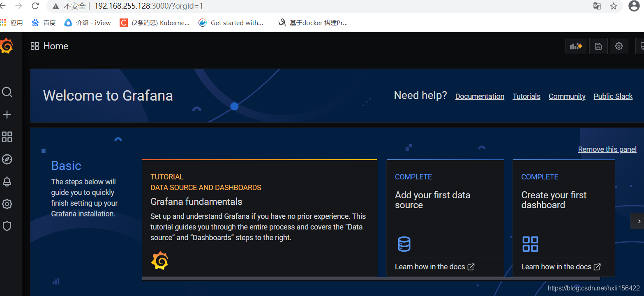Click the browser back arrow
This screenshot has width=644, height=296.
coord(2,6)
